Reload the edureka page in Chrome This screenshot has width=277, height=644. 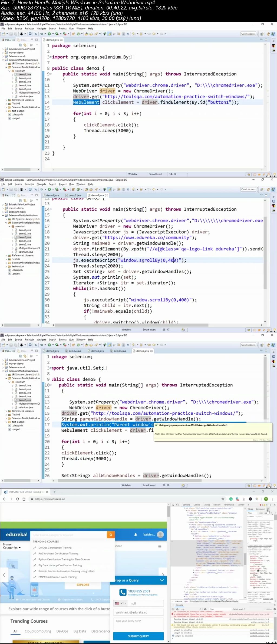pyautogui.click(x=17, y=499)
